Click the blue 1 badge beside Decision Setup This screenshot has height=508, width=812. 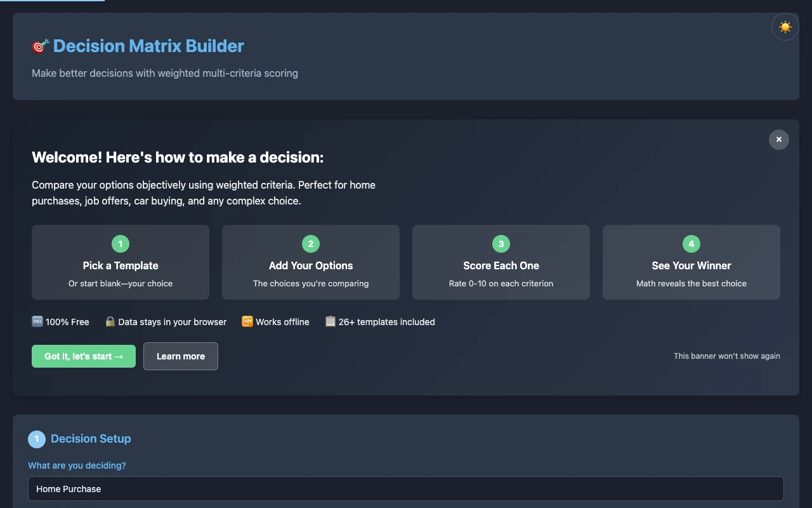[36, 439]
